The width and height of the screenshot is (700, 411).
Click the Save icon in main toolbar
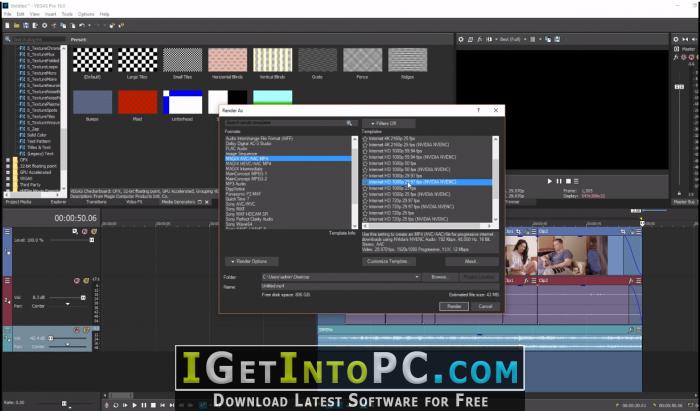tap(26, 26)
